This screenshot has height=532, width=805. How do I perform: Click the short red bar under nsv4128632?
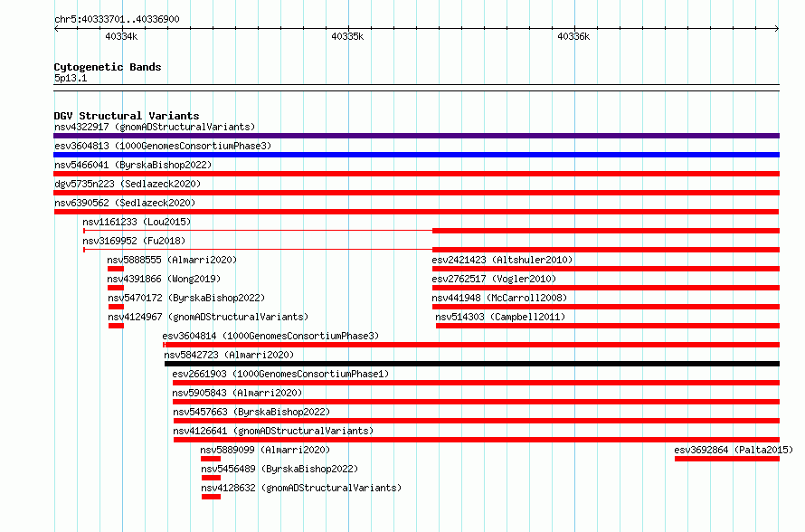pos(211,497)
